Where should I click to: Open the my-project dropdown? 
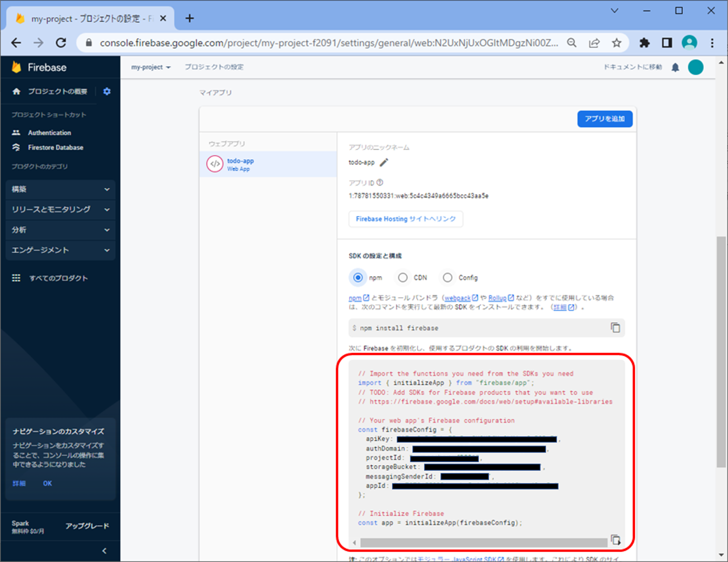pos(150,67)
